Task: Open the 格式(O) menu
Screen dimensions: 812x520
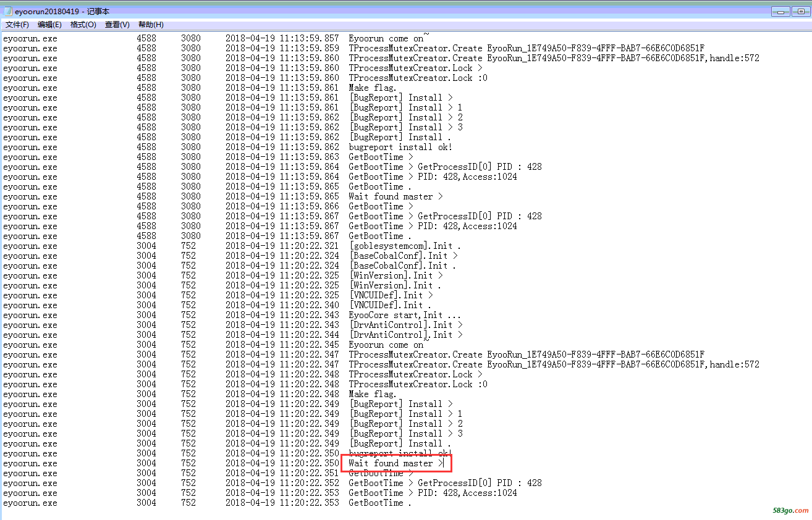Action: click(83, 25)
